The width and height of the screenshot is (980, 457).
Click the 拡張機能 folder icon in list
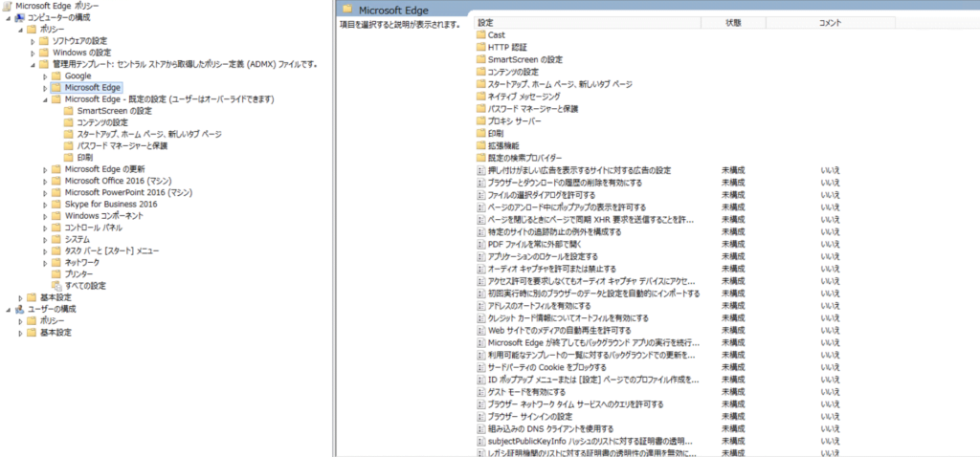(x=480, y=145)
